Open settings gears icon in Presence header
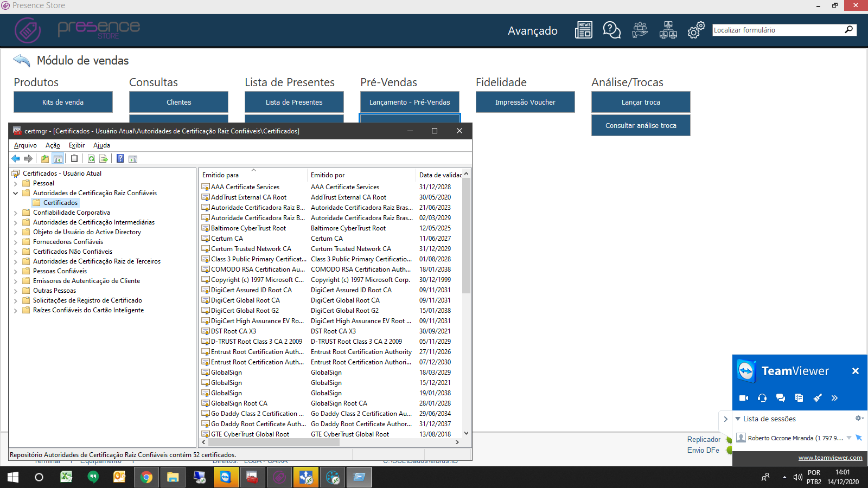Viewport: 868px width, 488px height. (x=697, y=30)
